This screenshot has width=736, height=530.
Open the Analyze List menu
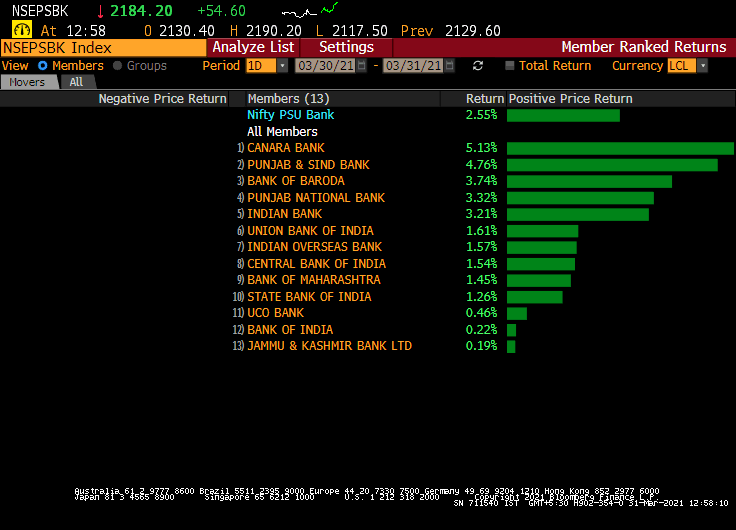[253, 47]
